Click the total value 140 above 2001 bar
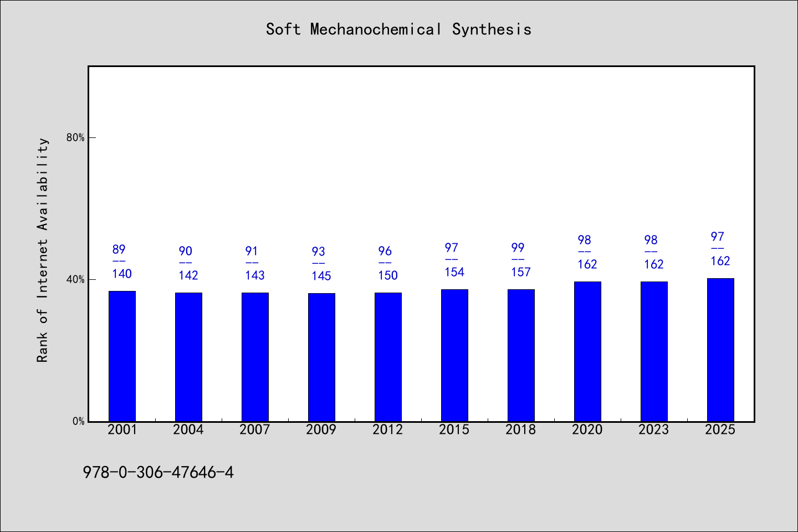Viewport: 798px width, 532px height. (122, 274)
